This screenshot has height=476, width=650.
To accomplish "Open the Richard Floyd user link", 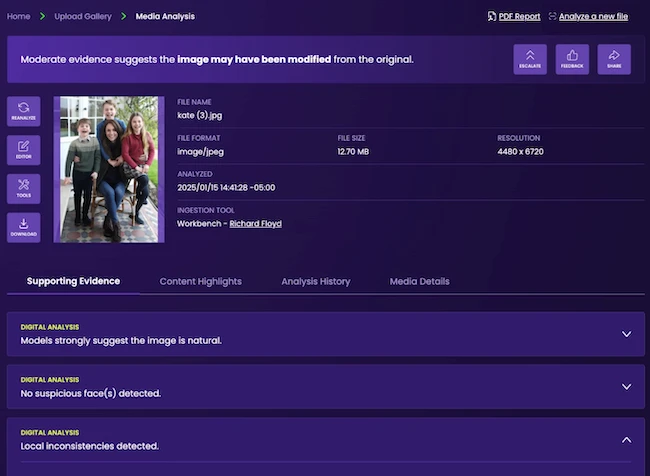I will tap(255, 223).
